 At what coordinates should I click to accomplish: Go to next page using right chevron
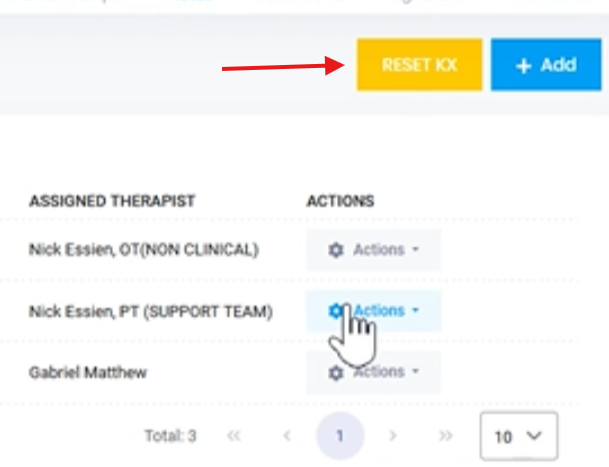pos(393,436)
